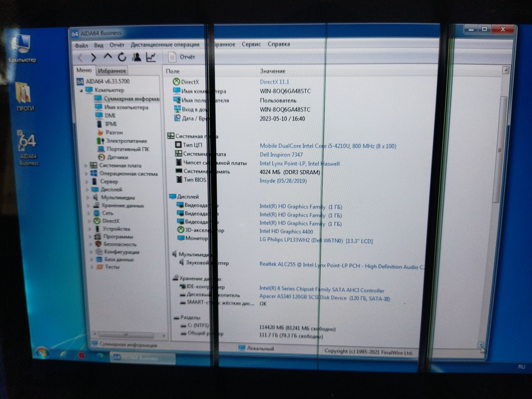This screenshot has width=532, height=399.
Task: Click the Отчёт toolbar button
Action: pos(182,57)
